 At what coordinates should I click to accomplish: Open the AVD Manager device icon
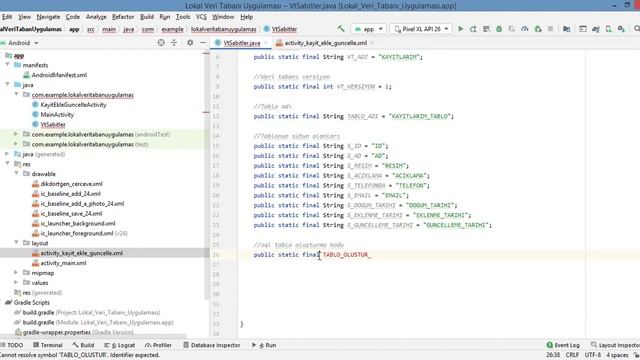609,29
